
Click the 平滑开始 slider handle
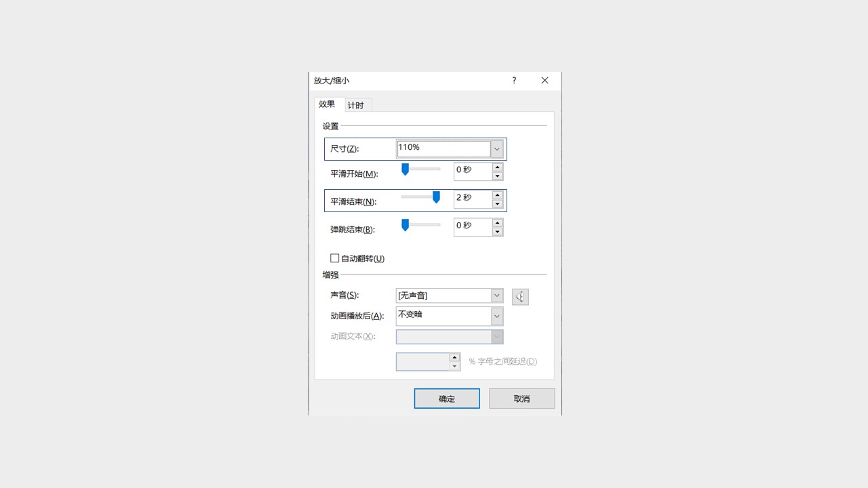405,169
